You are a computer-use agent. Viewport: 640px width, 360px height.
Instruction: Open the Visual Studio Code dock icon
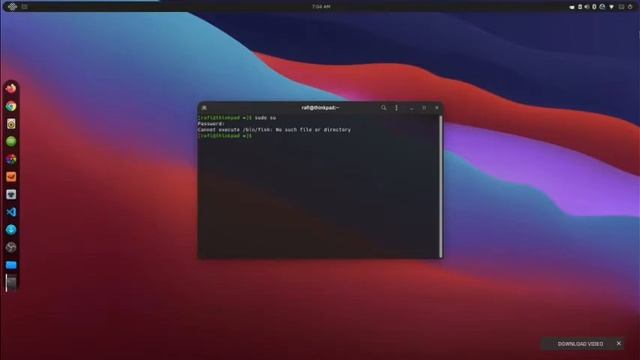point(11,212)
